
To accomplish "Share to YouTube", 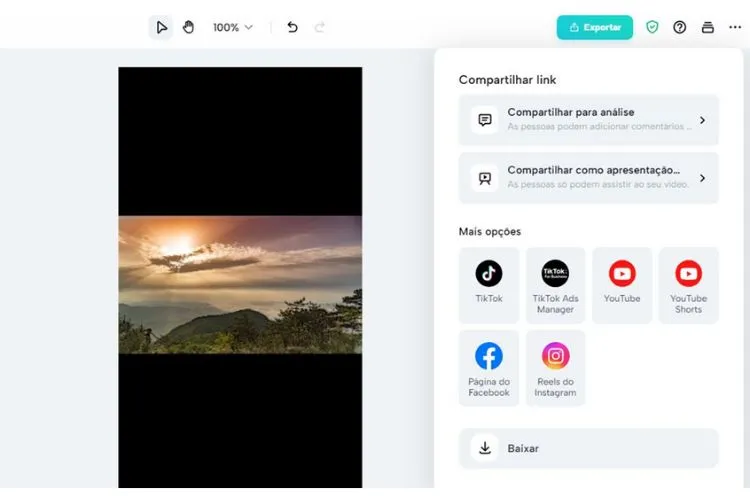I will (x=622, y=285).
